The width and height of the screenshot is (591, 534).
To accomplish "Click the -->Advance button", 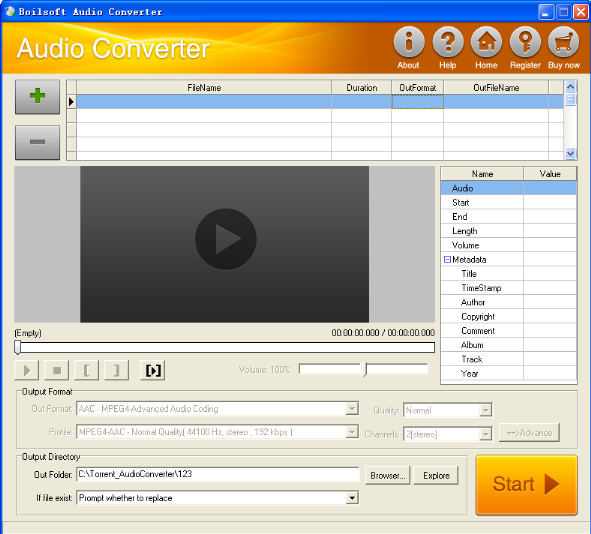I will pos(529,433).
